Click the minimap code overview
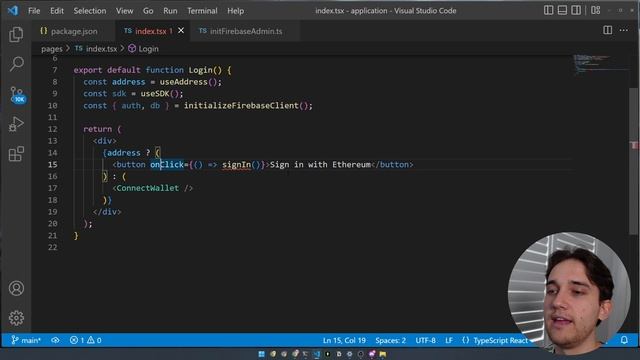 pyautogui.click(x=600, y=64)
